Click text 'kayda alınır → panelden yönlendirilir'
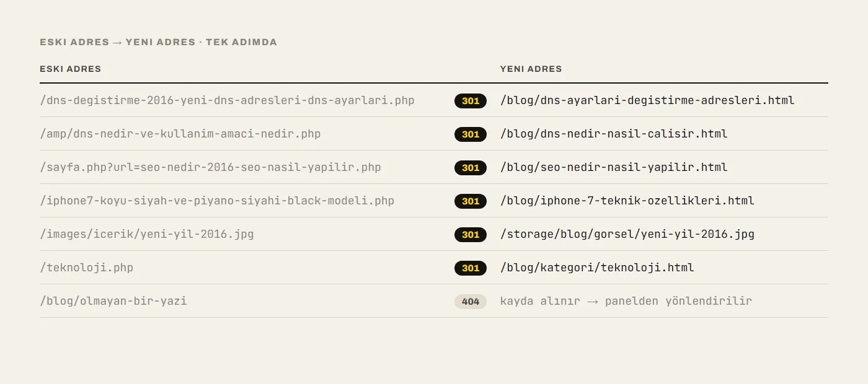Screen dimensions: 868x384 click(626, 301)
